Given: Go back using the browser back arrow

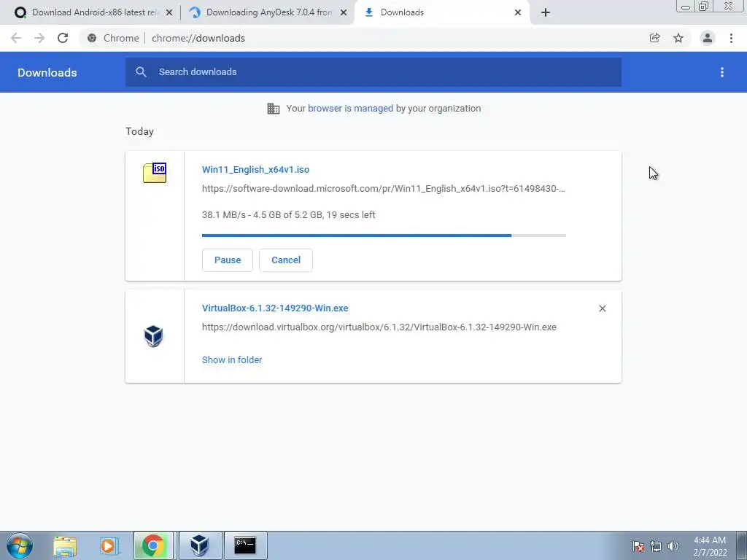Looking at the screenshot, I should pos(16,38).
